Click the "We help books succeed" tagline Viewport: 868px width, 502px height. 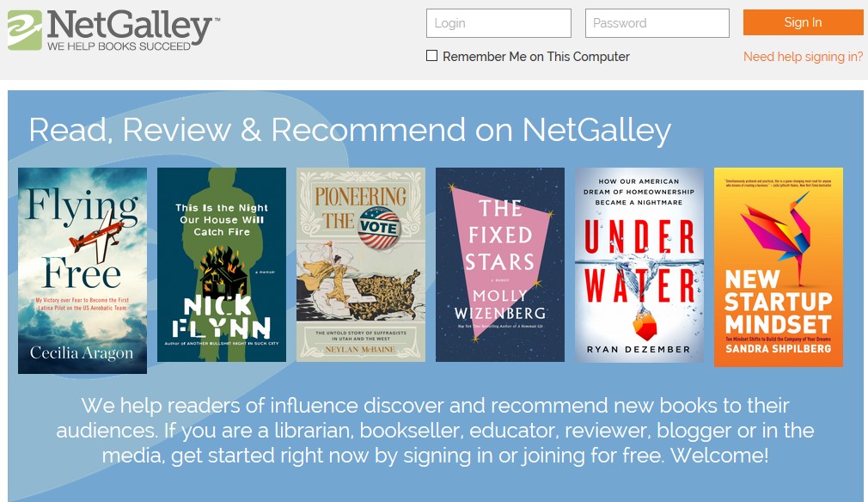[119, 46]
